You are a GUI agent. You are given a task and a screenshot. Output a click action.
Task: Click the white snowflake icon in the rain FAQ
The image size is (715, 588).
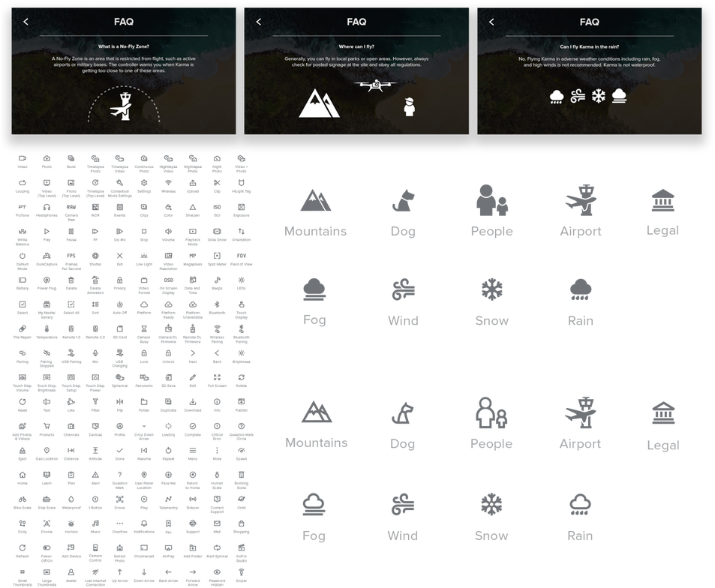[599, 95]
